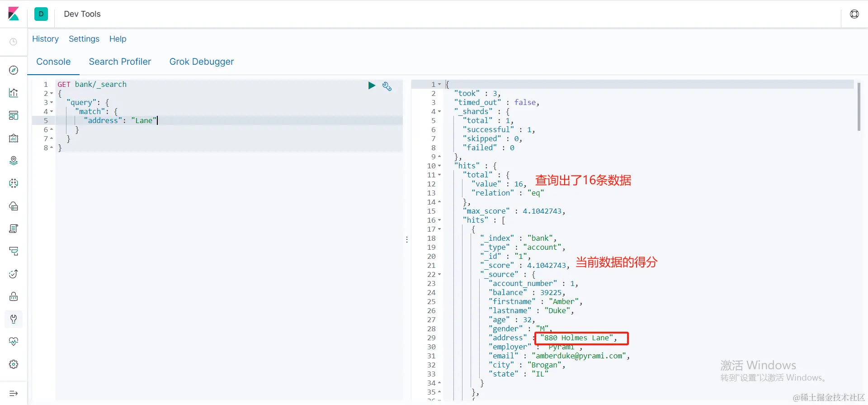Open Recently viewed clock icon
The image size is (868, 405).
(x=14, y=42)
